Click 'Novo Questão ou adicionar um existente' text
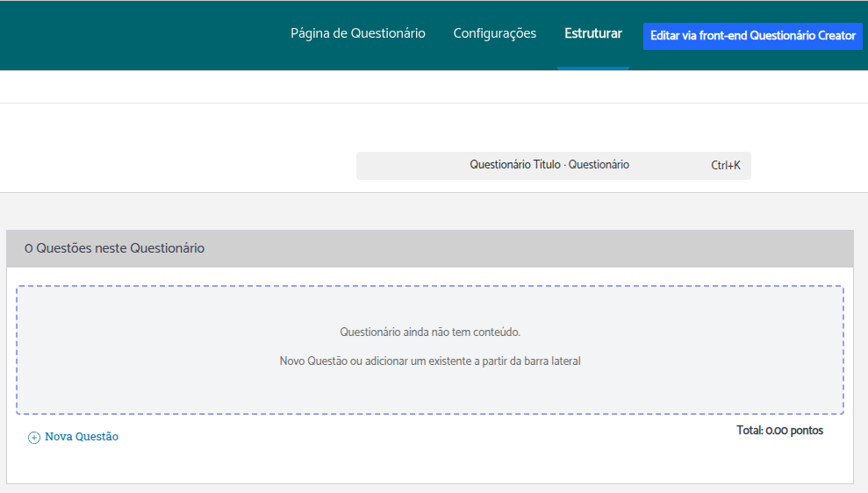 pos(430,361)
